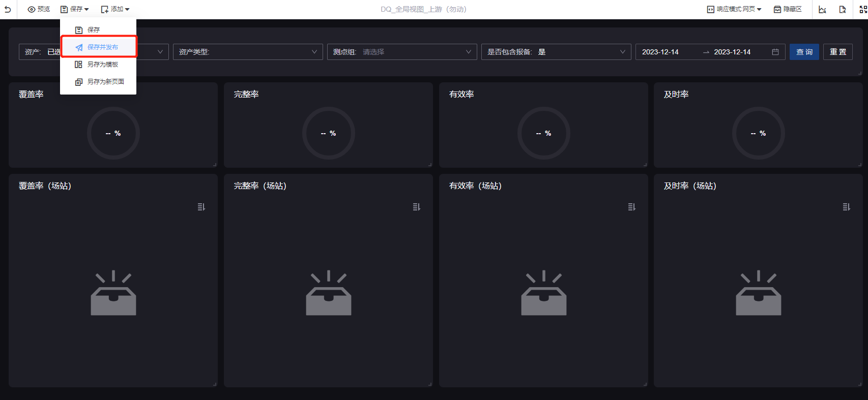The image size is (868, 400).
Task: Click the chart icon in top toolbar
Action: tap(822, 9)
